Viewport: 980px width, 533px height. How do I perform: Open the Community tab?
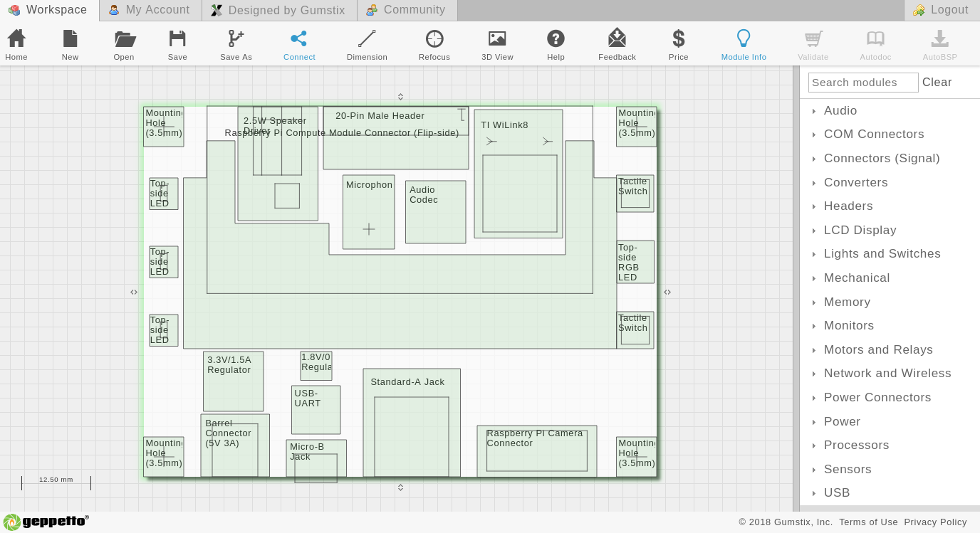407,10
